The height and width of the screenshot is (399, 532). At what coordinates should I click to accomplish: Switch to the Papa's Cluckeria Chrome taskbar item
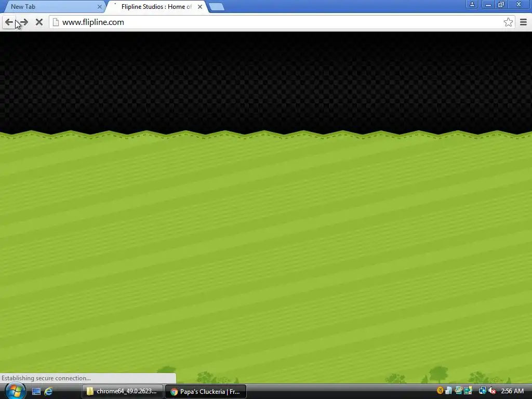(x=206, y=391)
